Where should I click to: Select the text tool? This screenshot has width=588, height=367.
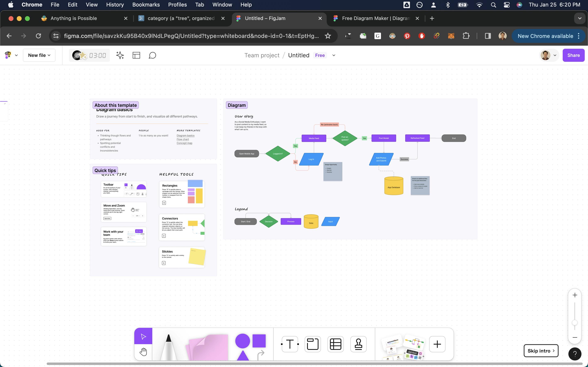(289, 344)
